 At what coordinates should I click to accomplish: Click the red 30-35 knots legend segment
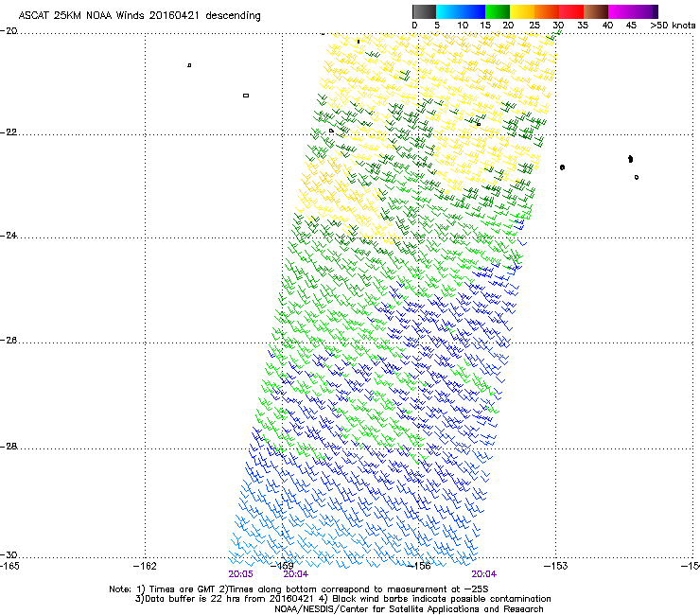point(571,11)
